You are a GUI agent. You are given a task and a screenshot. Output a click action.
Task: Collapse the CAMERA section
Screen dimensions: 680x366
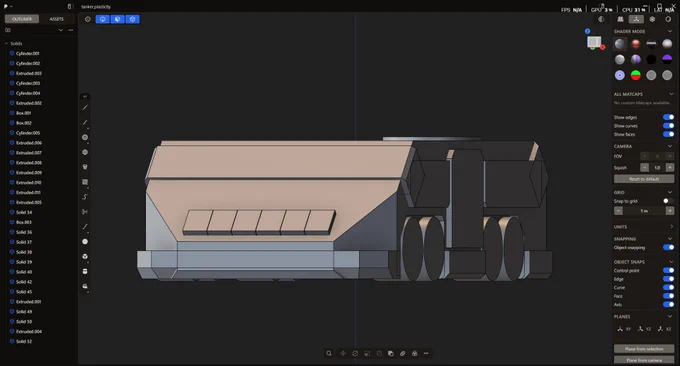click(x=671, y=146)
